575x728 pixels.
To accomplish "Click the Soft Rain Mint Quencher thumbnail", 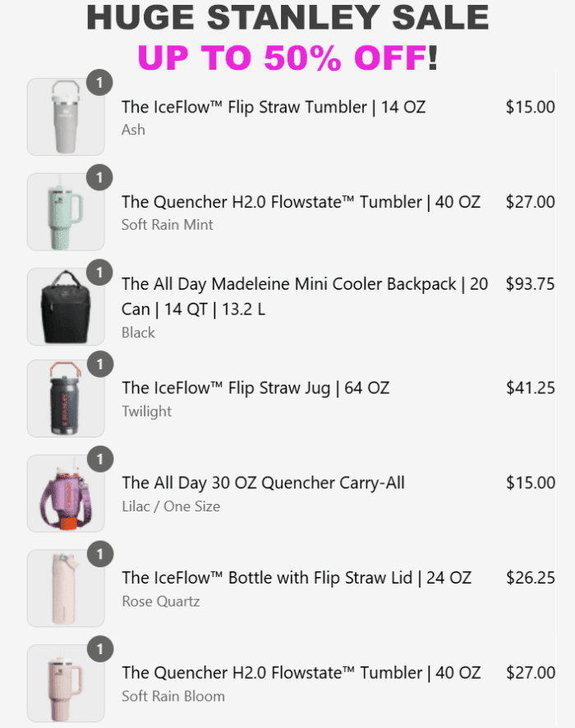I will click(66, 212).
